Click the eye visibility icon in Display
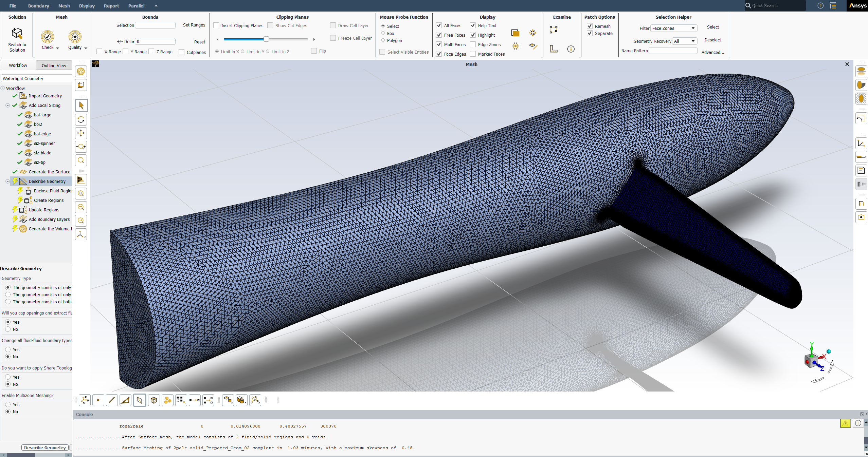Screen dimensions: 868x457 click(x=533, y=46)
